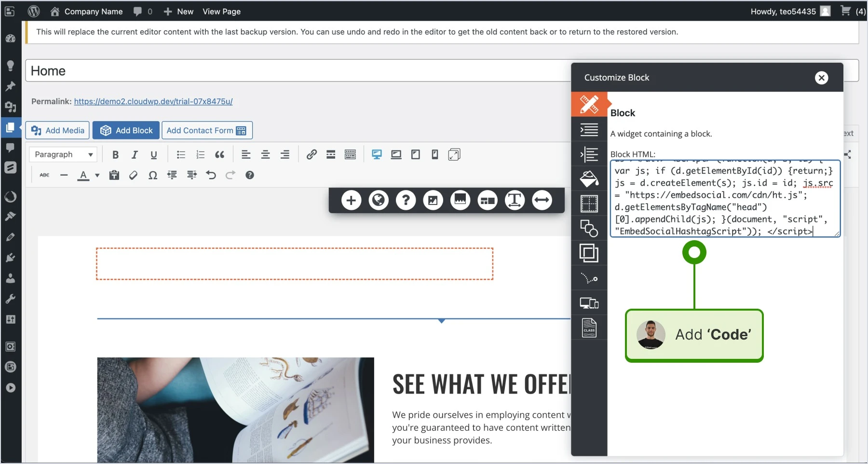The image size is (868, 464).
Task: Insert or edit a link
Action: 312,154
